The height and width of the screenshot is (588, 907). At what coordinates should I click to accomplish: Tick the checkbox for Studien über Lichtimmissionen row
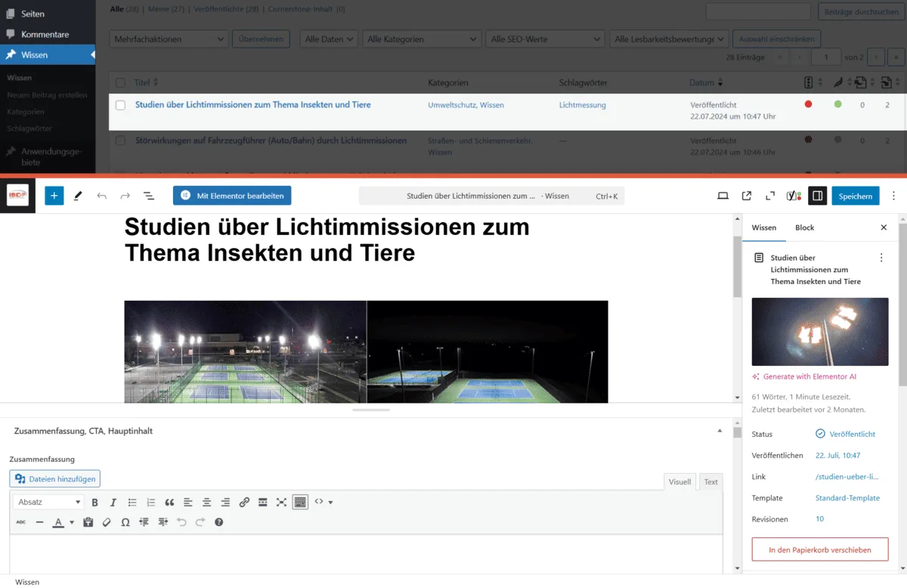[x=120, y=105]
